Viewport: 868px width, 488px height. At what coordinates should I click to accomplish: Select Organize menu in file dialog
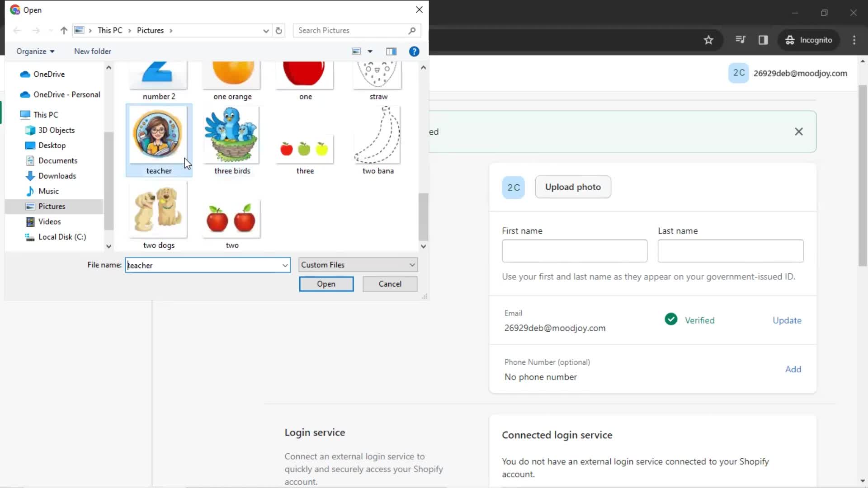(x=34, y=51)
